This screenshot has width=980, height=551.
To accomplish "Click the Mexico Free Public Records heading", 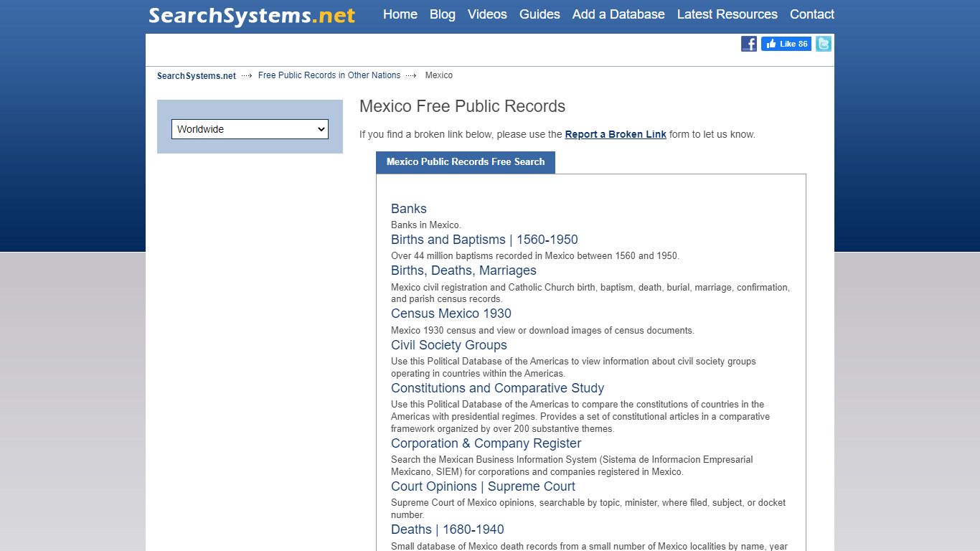I will click(x=463, y=106).
